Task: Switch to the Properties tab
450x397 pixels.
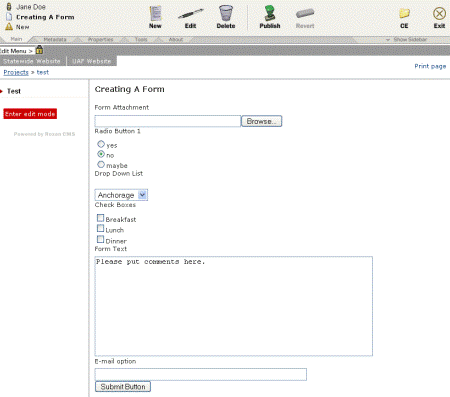Action: tap(100, 39)
